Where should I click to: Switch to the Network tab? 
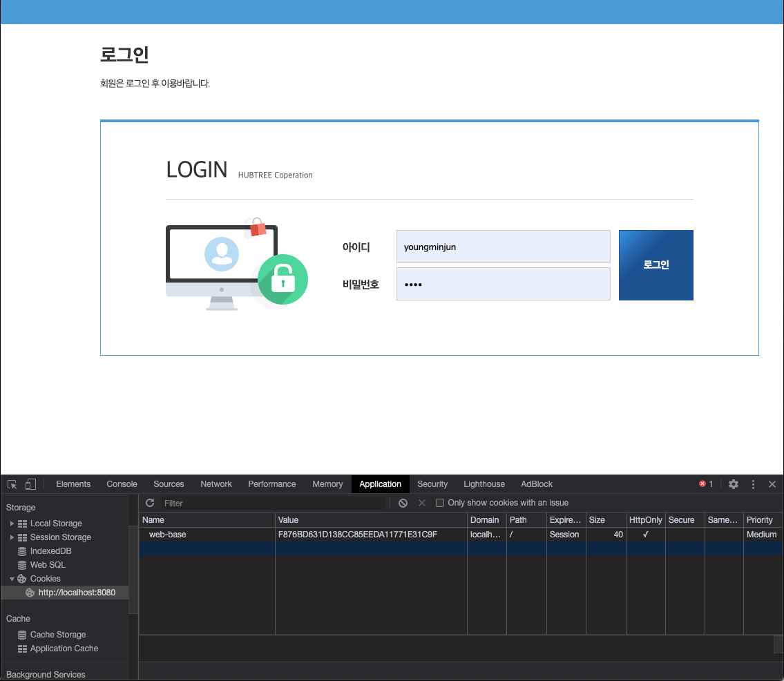click(216, 484)
